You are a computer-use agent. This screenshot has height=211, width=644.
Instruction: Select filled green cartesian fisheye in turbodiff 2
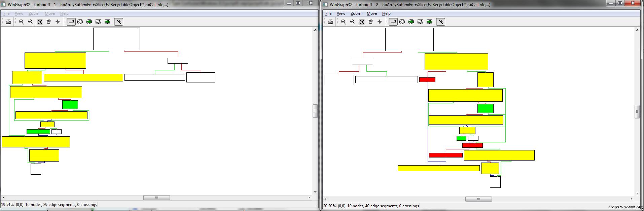click(x=429, y=22)
